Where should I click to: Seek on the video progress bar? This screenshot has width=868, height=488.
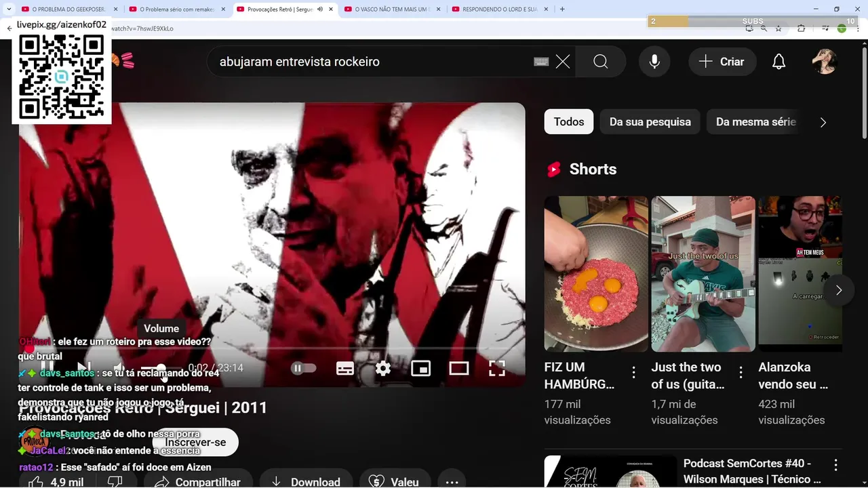click(x=272, y=348)
